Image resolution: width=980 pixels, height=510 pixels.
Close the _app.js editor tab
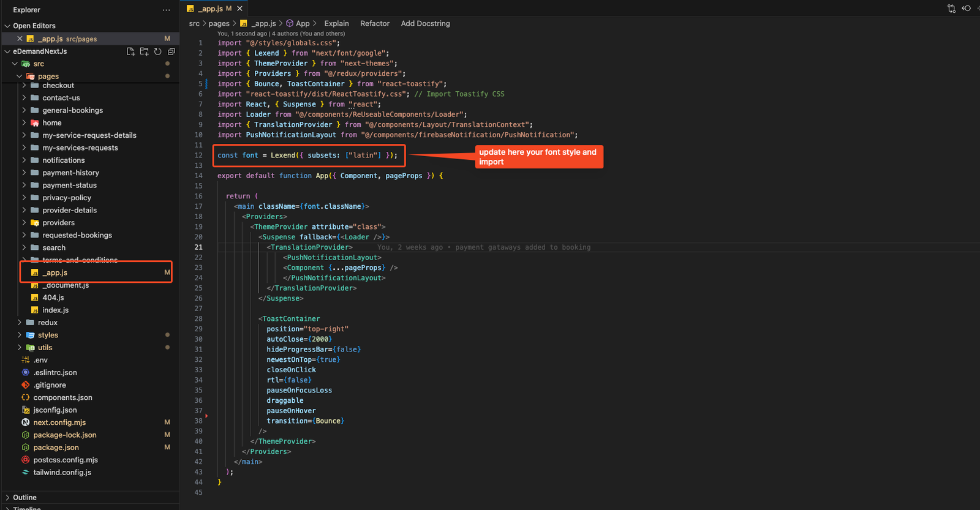[x=240, y=9]
